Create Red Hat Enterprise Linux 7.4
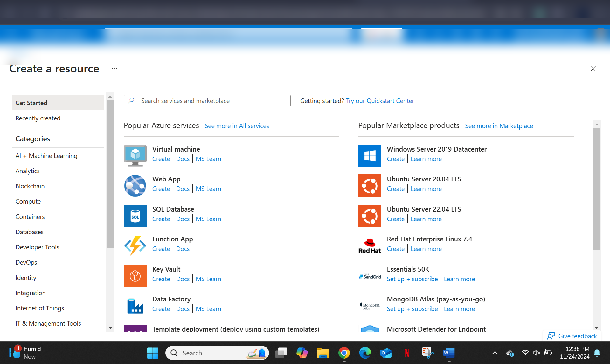The image size is (610, 364). (396, 249)
